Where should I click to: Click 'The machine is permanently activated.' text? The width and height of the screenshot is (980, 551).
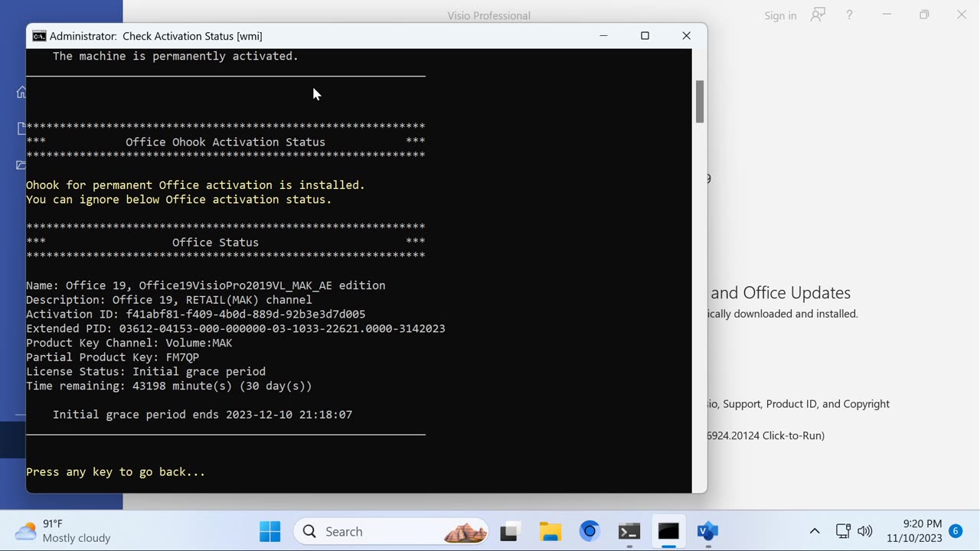(x=175, y=56)
